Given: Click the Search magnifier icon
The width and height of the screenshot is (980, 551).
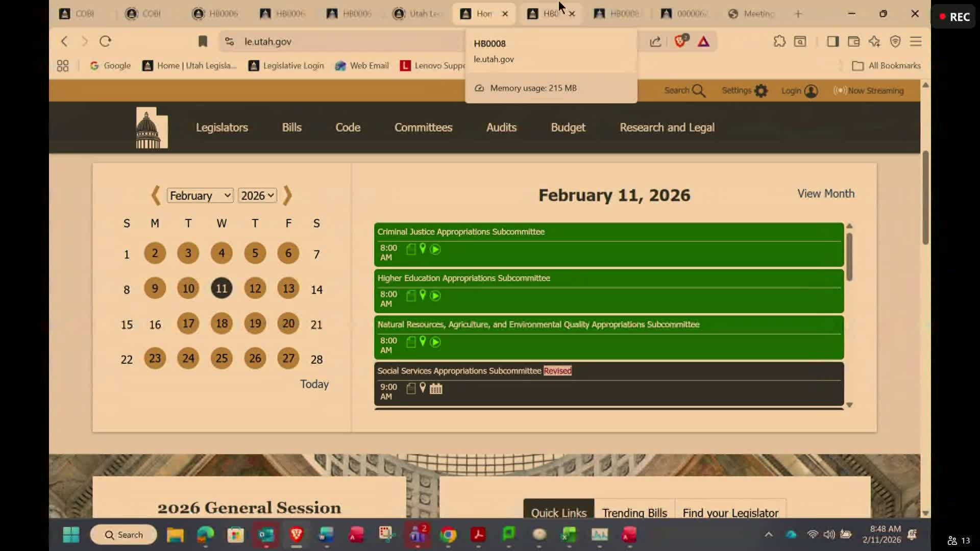Looking at the screenshot, I should tap(699, 91).
